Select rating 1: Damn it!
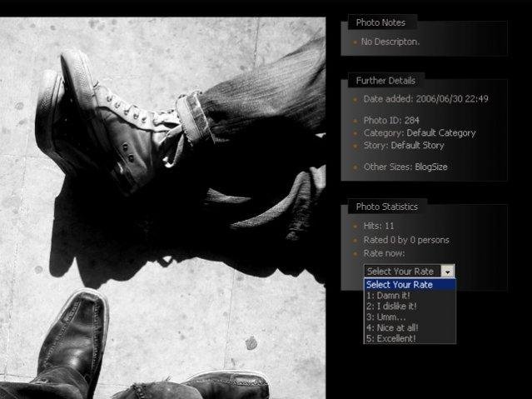Image resolution: width=532 pixels, height=399 pixels. point(410,296)
